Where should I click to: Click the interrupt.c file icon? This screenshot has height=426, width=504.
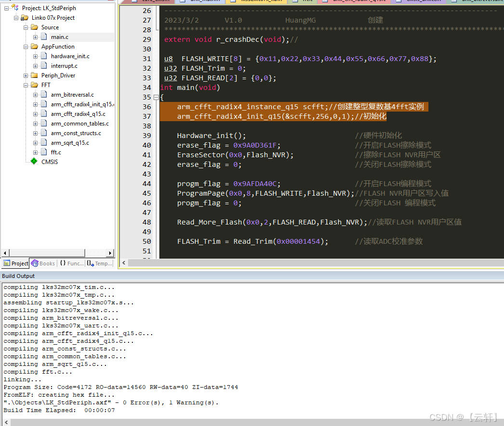pos(44,66)
